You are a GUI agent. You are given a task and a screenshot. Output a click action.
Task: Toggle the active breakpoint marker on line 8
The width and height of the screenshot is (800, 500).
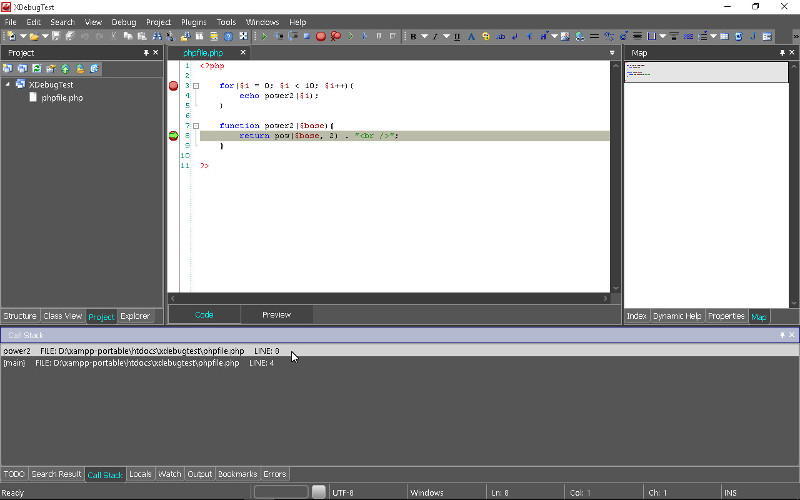(x=173, y=136)
